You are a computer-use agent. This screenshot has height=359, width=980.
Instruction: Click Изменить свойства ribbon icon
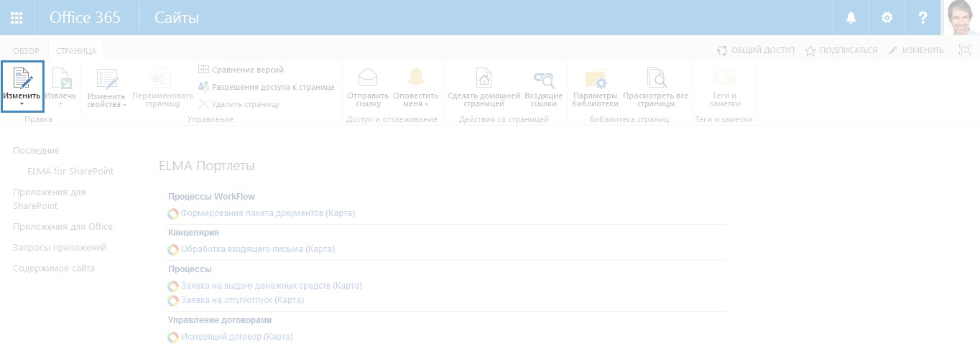coord(107,79)
